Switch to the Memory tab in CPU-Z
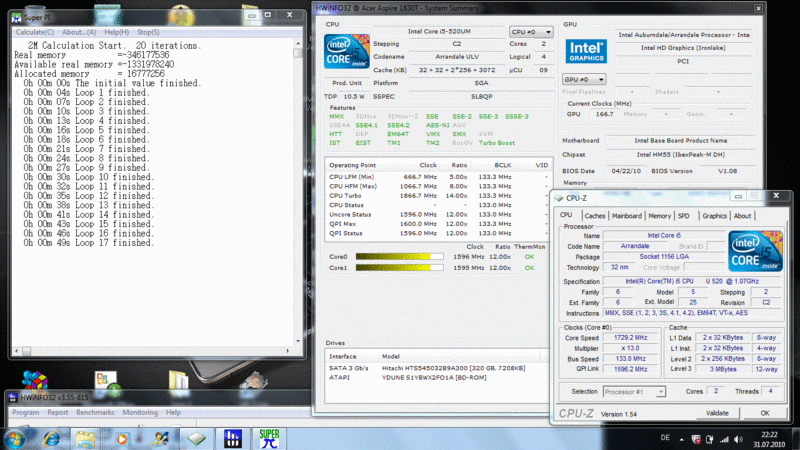Viewport: 800px width, 450px height. point(659,216)
